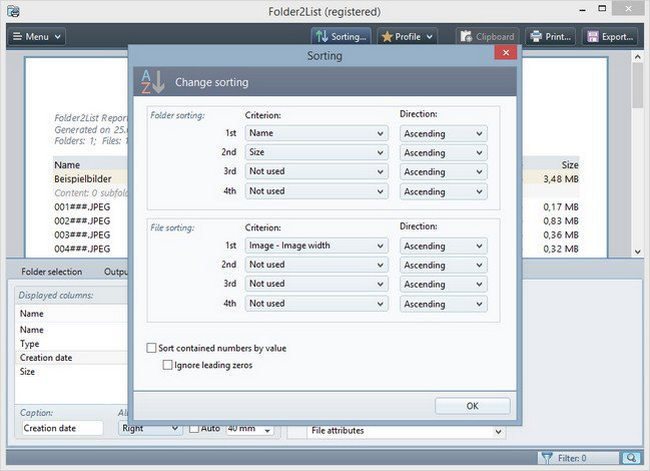Click the 002###.JPEG file row

[82, 221]
